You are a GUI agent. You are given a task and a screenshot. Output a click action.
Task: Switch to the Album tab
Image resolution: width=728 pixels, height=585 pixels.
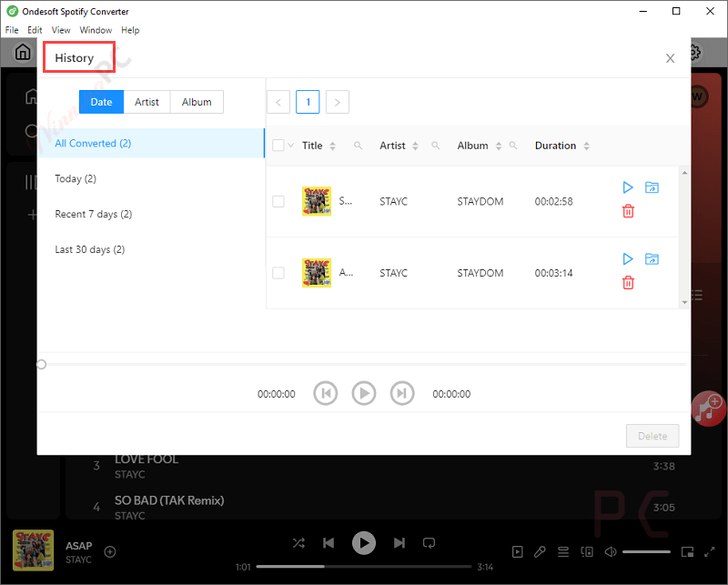click(x=197, y=102)
